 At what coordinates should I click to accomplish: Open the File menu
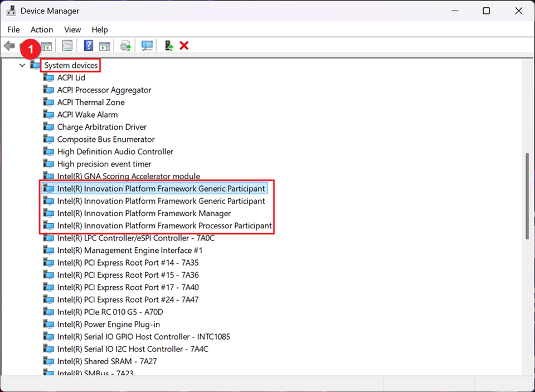click(x=13, y=30)
